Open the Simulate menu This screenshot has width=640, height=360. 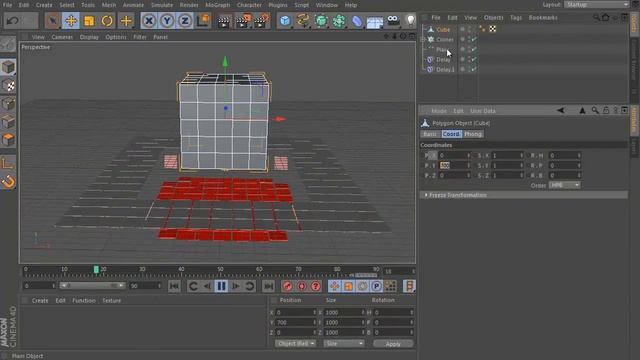coord(162,5)
